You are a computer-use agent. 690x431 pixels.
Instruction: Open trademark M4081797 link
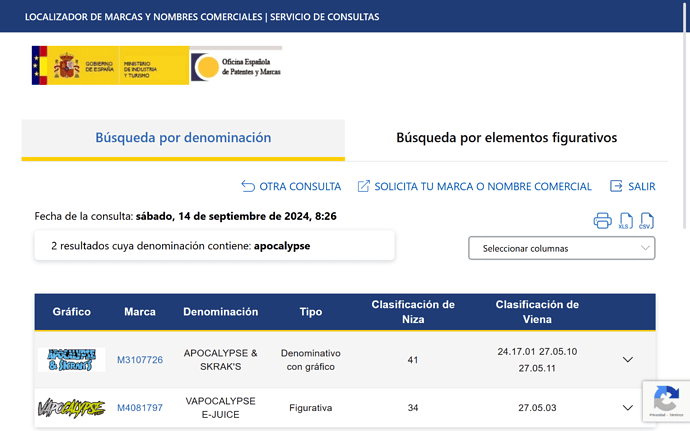[x=140, y=408]
